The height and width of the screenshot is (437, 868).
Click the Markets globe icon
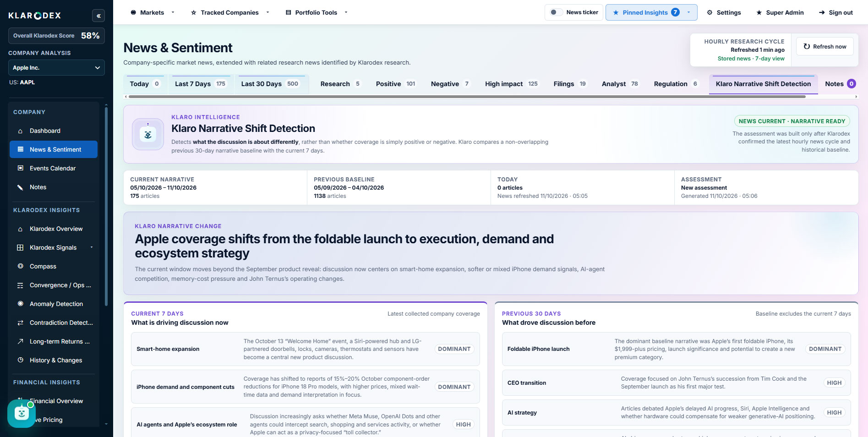tap(133, 12)
